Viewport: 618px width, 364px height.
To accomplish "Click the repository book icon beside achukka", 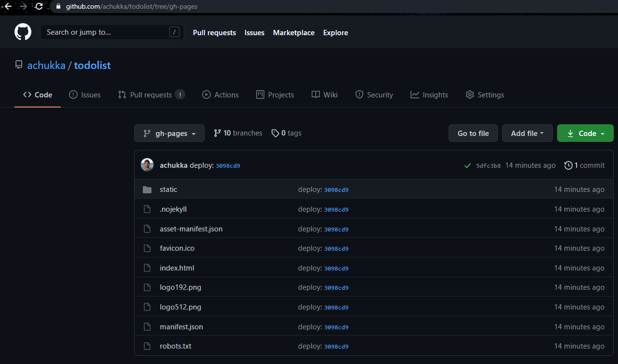I will click(x=19, y=65).
